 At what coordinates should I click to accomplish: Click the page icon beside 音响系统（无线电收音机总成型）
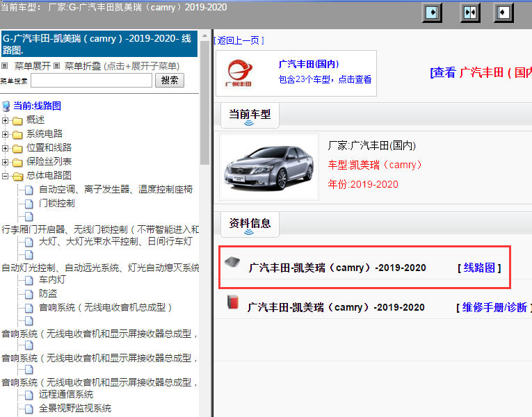[x=29, y=308]
